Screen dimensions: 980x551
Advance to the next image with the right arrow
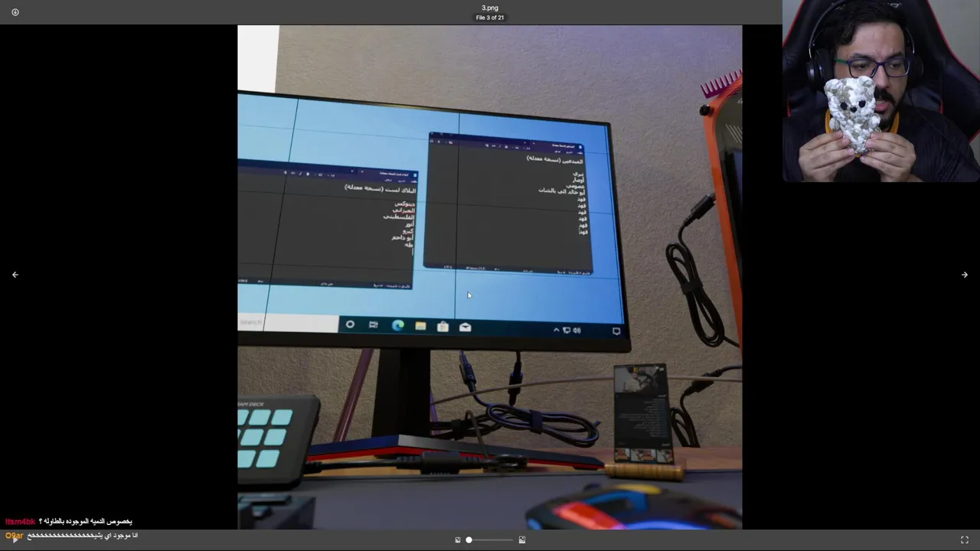(965, 275)
